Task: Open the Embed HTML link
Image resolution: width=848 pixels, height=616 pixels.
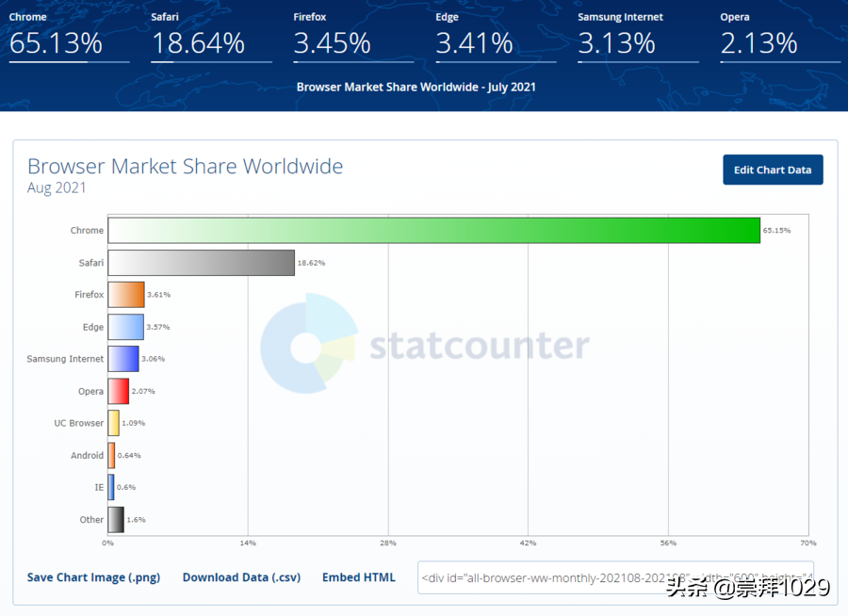Action: pos(359,577)
